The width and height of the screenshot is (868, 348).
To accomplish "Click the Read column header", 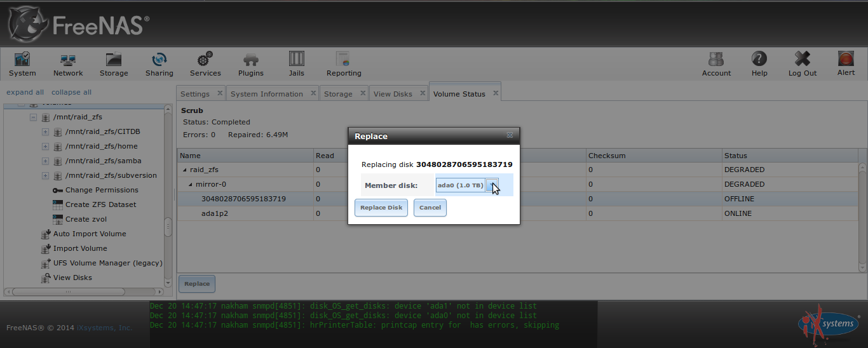I will (330, 156).
